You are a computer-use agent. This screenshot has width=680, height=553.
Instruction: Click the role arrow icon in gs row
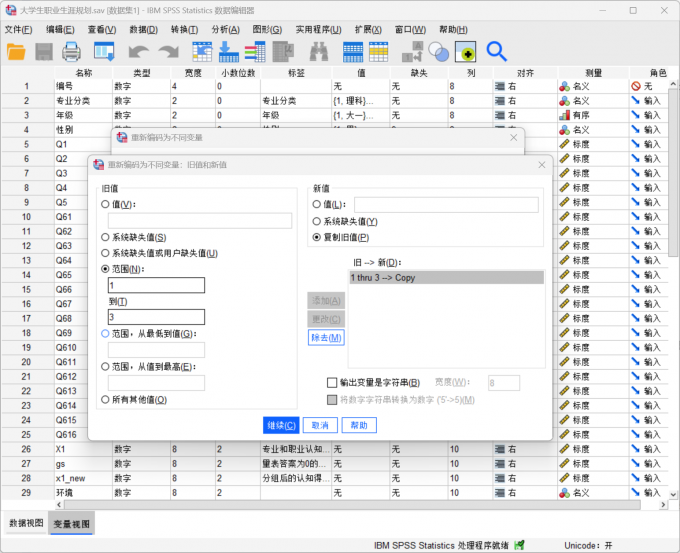point(635,463)
